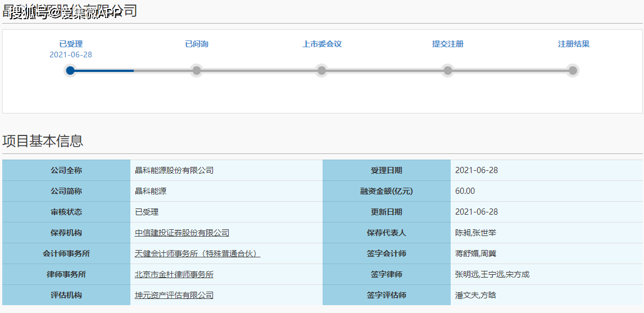The width and height of the screenshot is (644, 313).
Task: Click the 60.00 financing amount value
Action: [x=465, y=191]
